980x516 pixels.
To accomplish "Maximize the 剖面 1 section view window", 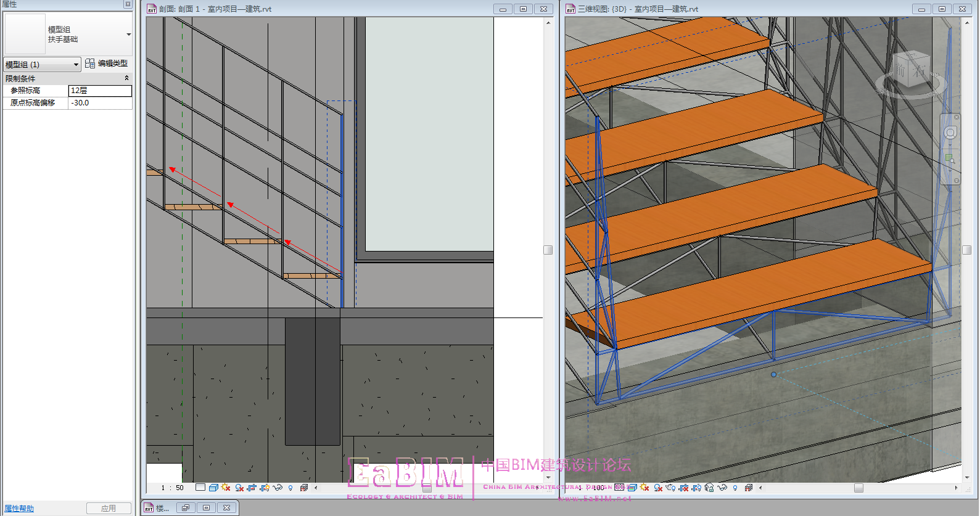I will coord(523,9).
